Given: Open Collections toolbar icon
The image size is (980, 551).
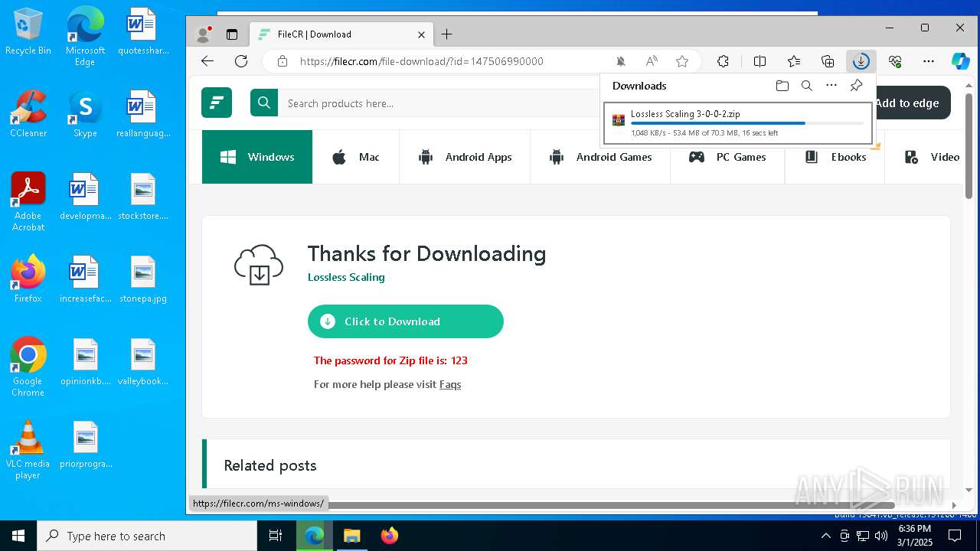Looking at the screenshot, I should tap(828, 61).
